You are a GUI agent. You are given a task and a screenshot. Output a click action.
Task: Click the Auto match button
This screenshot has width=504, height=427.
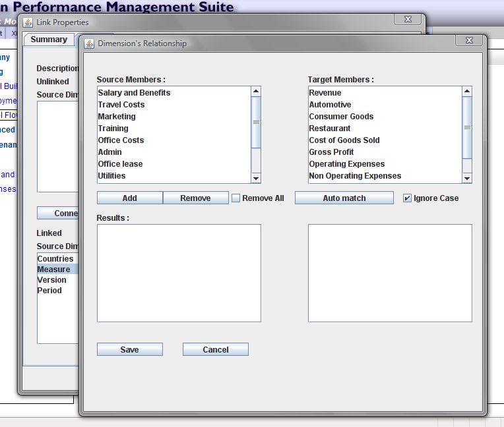344,198
